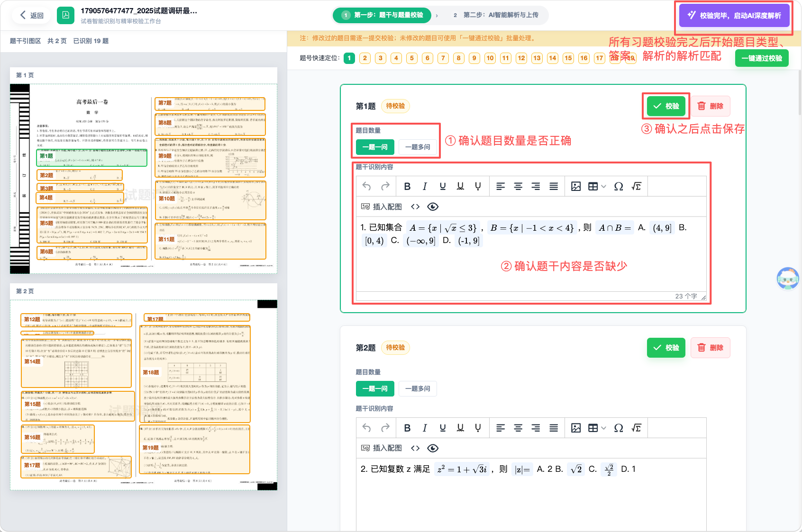Image resolution: width=802 pixels, height=532 pixels.
Task: Redo in question 1 editor toolbar
Action: click(x=385, y=186)
